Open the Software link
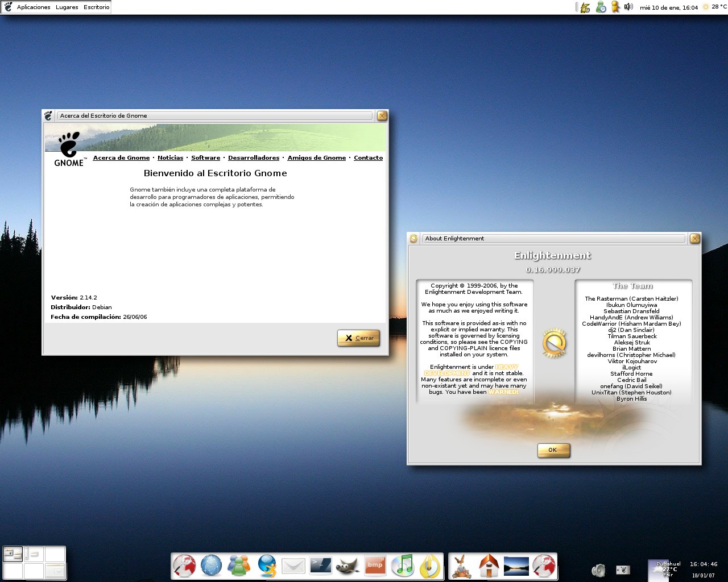The image size is (728, 582). (x=205, y=158)
